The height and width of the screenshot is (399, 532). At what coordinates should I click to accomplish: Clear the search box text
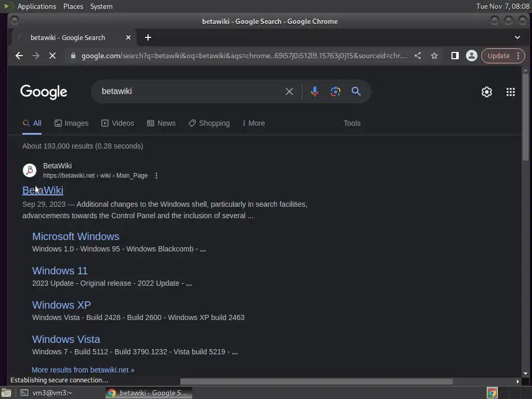[289, 91]
